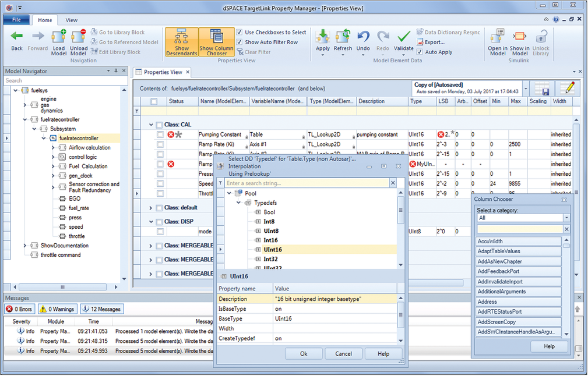Click Show in Model icon
Viewport: 588px width, 376px height.
[x=519, y=36]
